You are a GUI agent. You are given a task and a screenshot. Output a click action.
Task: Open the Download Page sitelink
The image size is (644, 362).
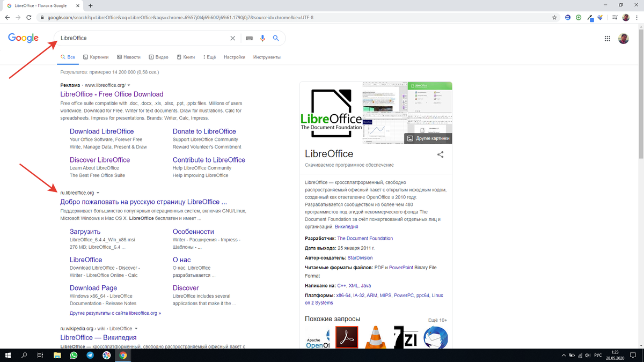click(x=93, y=288)
